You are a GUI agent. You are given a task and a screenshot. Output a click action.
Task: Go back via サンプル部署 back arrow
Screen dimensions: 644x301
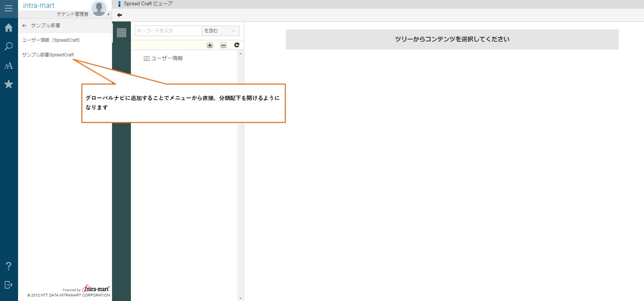(25, 26)
